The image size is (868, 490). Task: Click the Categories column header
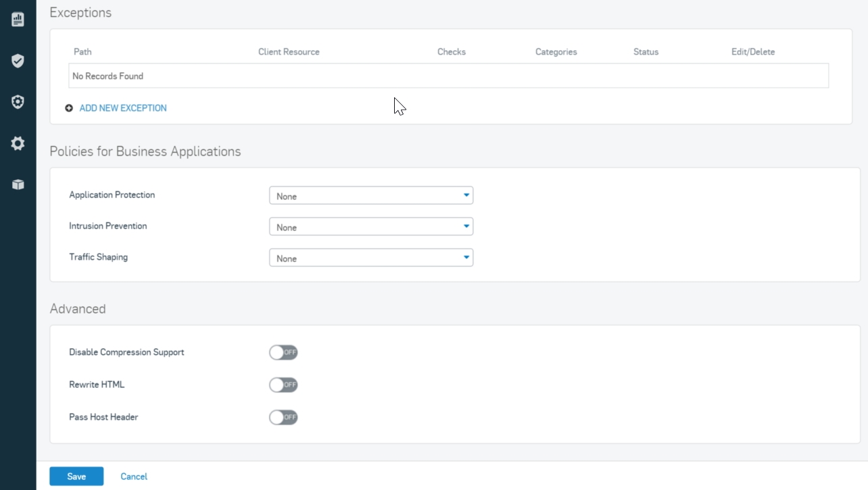[556, 52]
